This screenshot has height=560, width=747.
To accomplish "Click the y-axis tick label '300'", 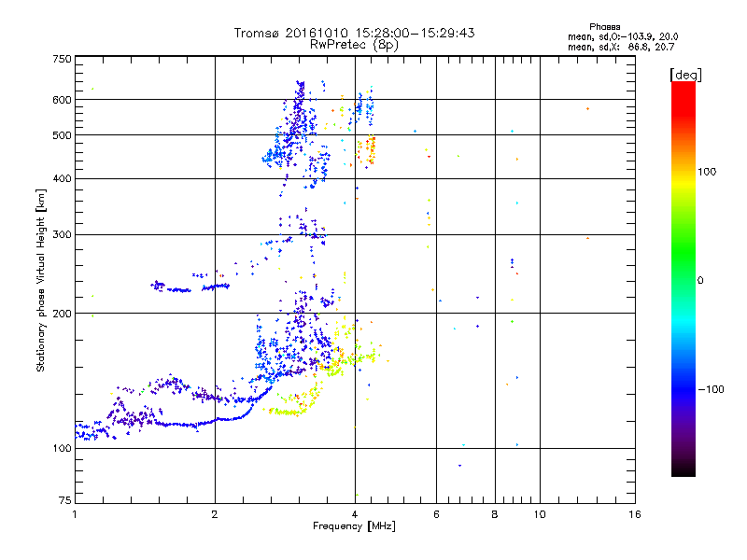I will (x=62, y=235).
